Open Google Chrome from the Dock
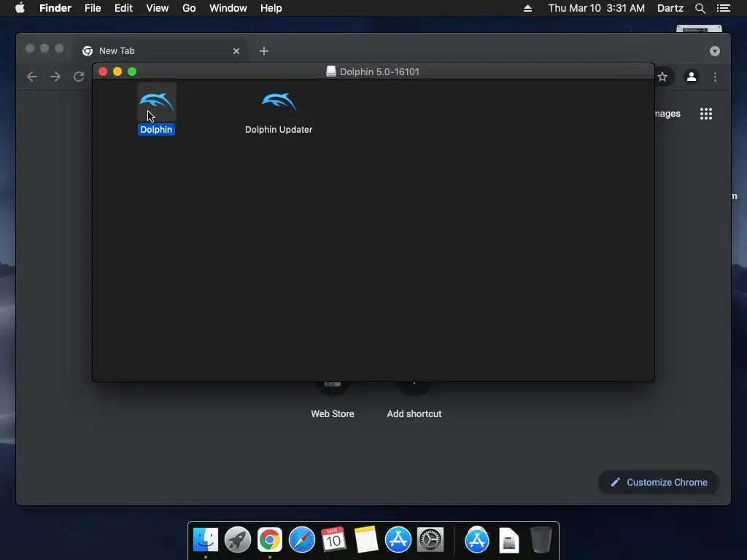The image size is (747, 560). point(270,540)
